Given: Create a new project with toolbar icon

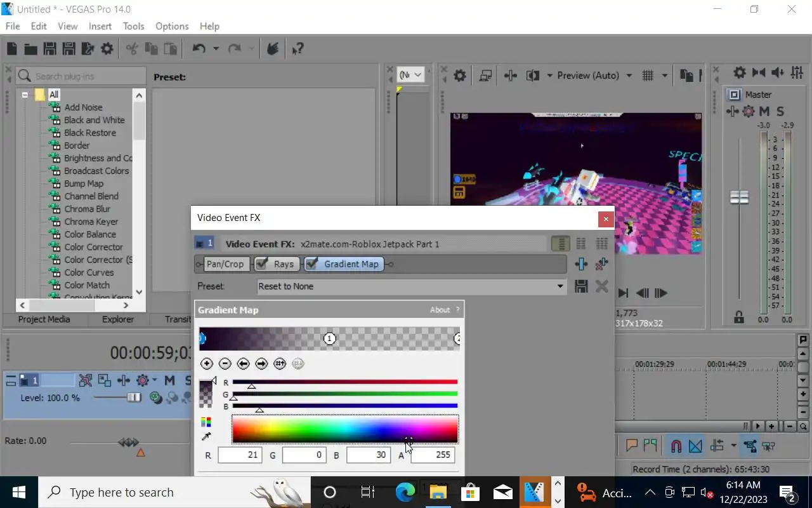Looking at the screenshot, I should coord(12,49).
